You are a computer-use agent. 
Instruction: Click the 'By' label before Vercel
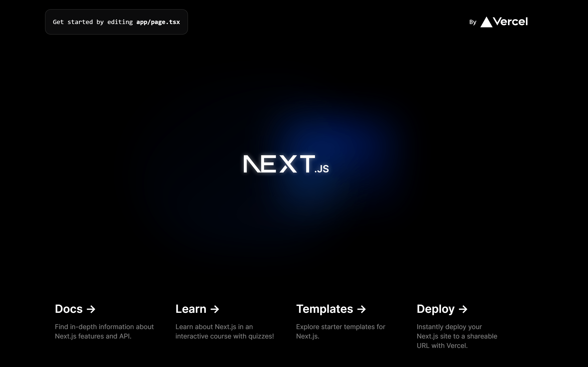click(x=473, y=22)
